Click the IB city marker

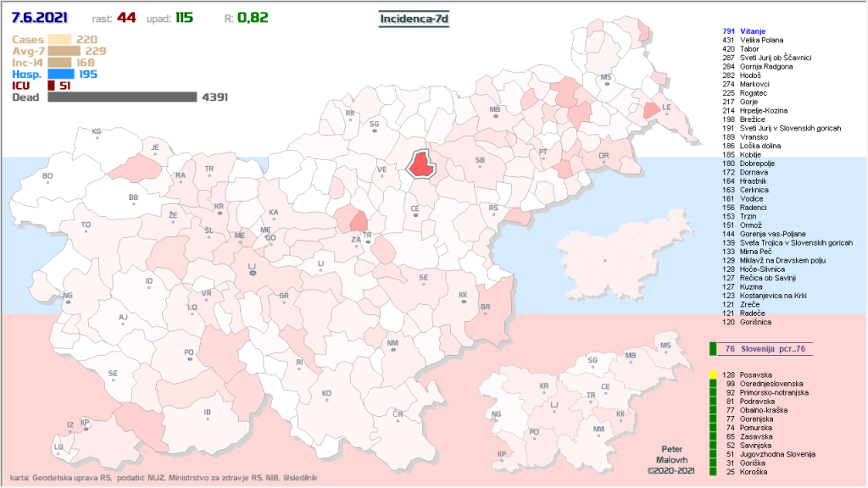(207, 413)
